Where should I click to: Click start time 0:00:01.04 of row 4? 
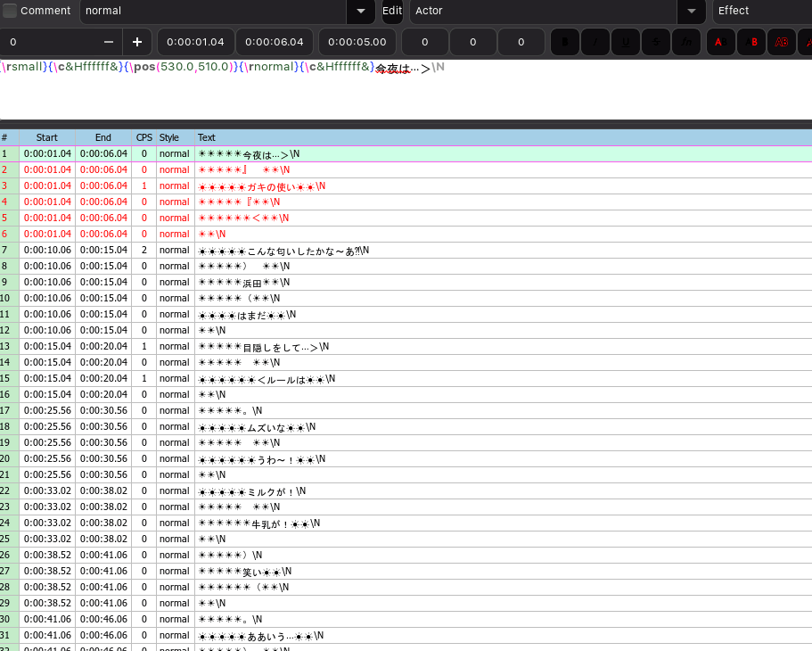coord(47,202)
